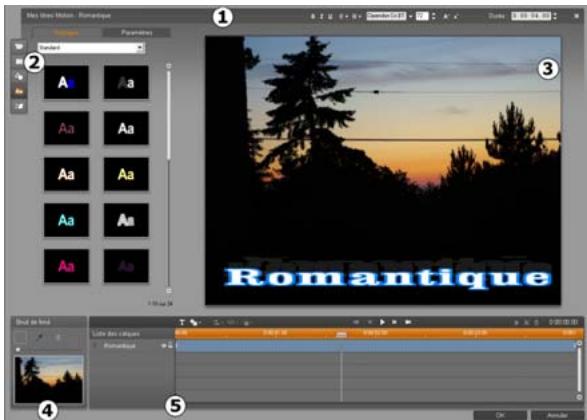This screenshot has width=587, height=420.
Task: Apply the magenta Aa preset
Action: [66, 266]
